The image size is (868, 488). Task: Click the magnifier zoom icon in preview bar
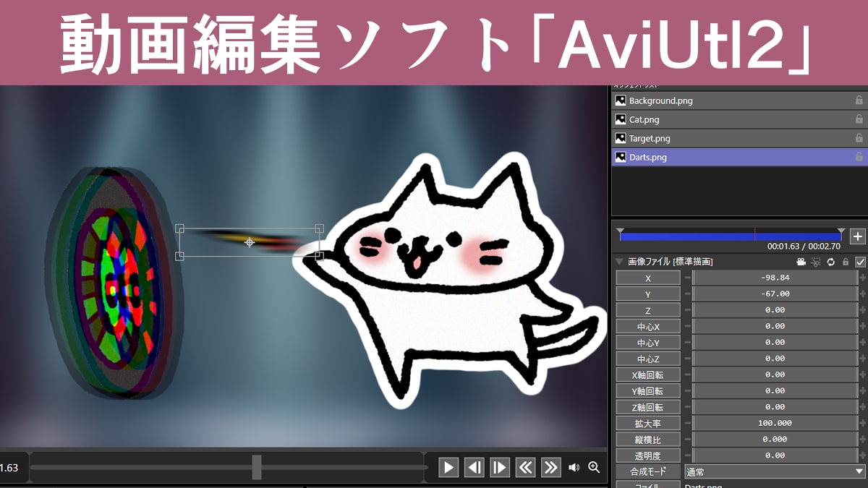594,467
